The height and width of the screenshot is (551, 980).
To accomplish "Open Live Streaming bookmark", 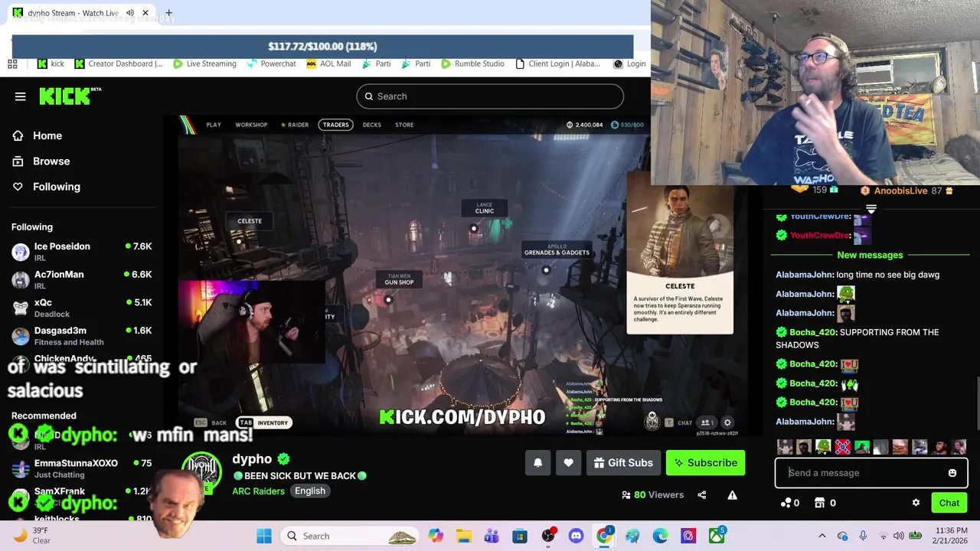I will [x=204, y=64].
